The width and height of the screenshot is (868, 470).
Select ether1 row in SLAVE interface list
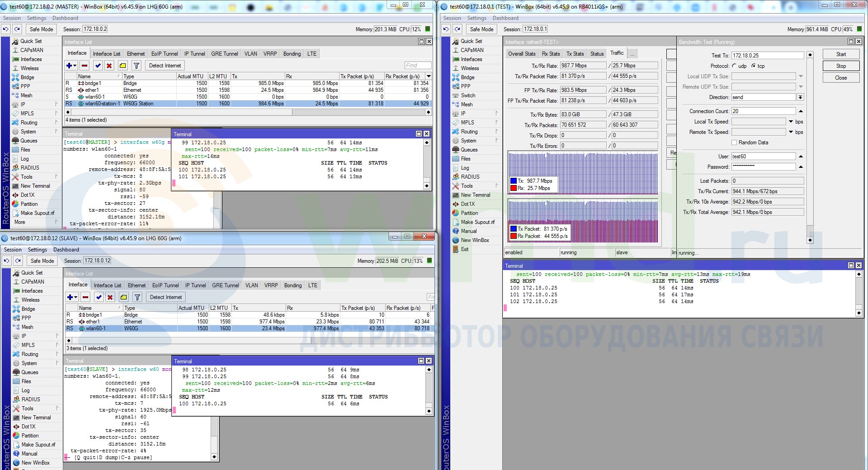point(250,322)
